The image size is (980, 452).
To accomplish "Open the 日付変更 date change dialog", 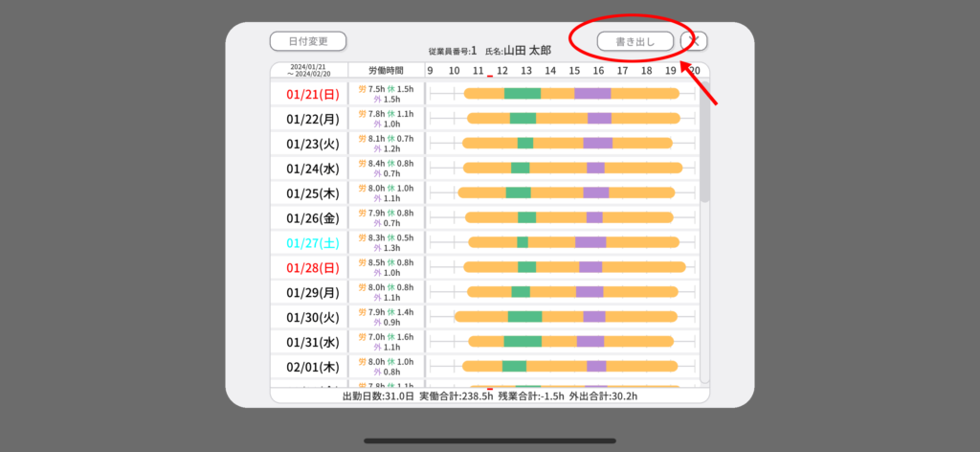I will point(307,41).
